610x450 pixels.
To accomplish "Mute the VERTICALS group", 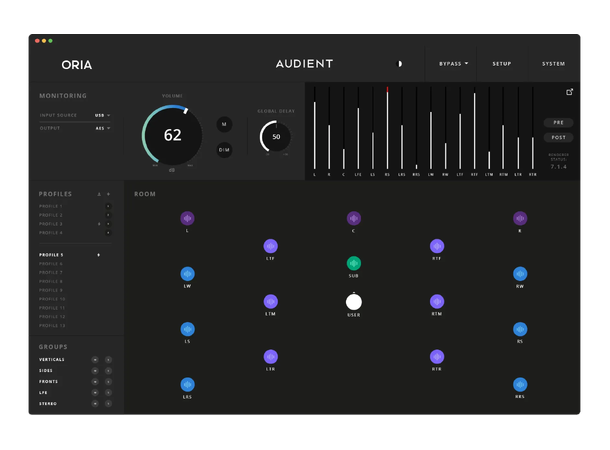I will [95, 360].
